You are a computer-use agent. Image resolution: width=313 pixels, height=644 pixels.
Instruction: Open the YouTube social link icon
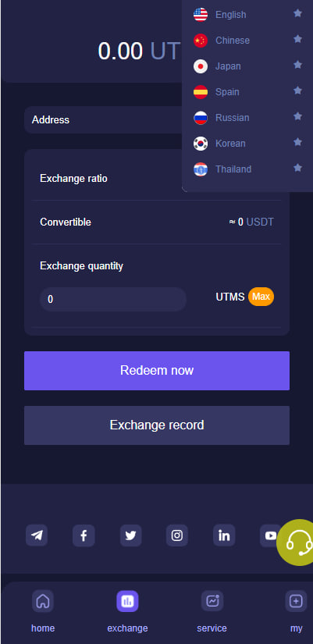pyautogui.click(x=271, y=535)
